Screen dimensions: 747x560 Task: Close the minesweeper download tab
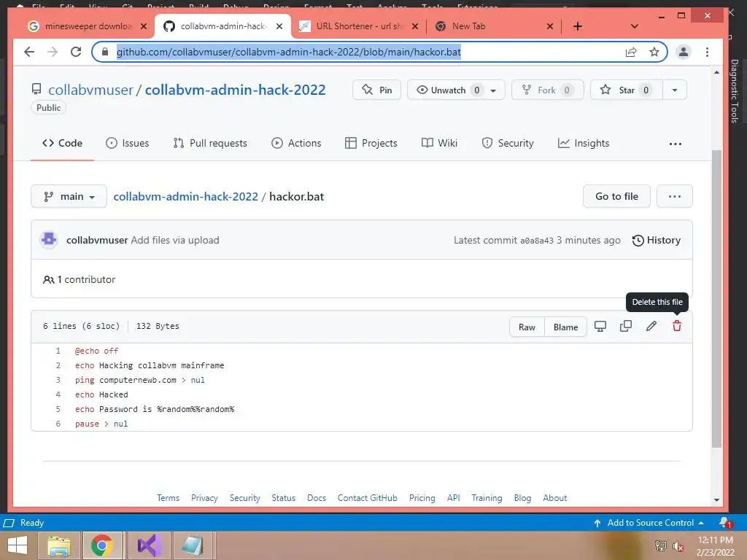coord(144,26)
